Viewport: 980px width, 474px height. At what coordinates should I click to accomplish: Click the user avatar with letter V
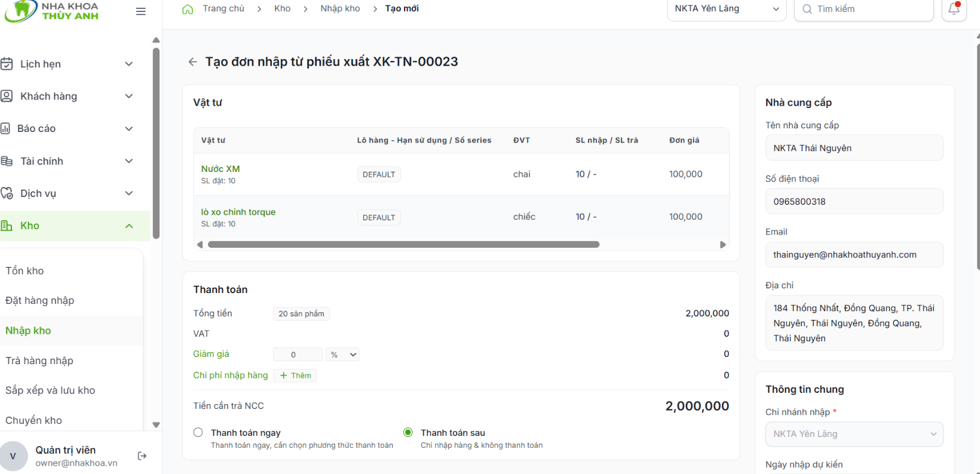13,456
